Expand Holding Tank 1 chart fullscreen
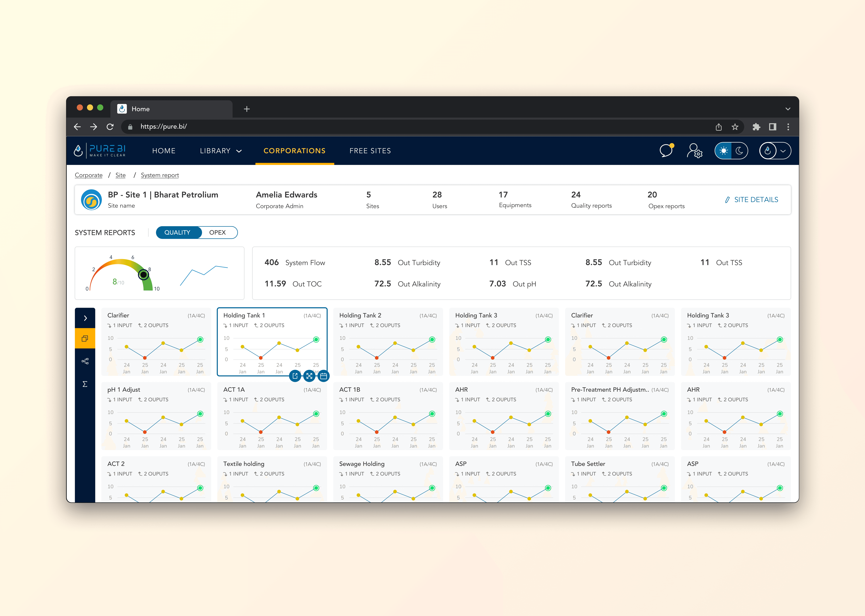Viewport: 865px width, 616px height. click(x=309, y=376)
